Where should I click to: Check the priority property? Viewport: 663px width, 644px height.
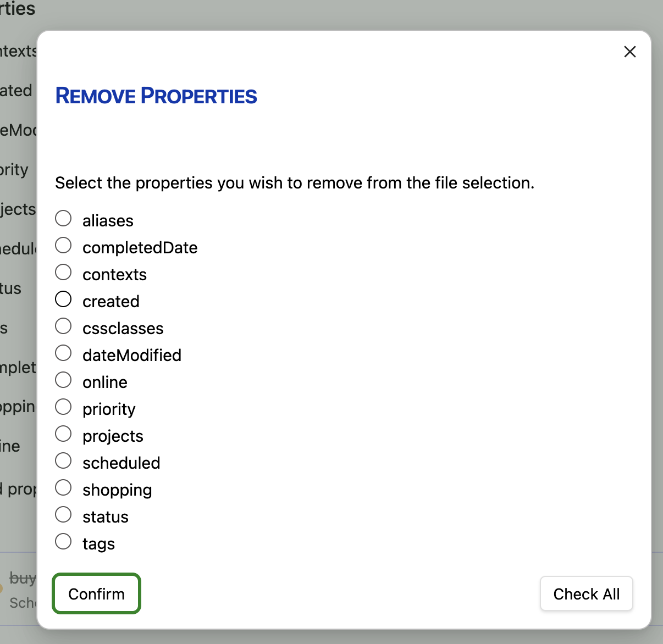(63, 407)
